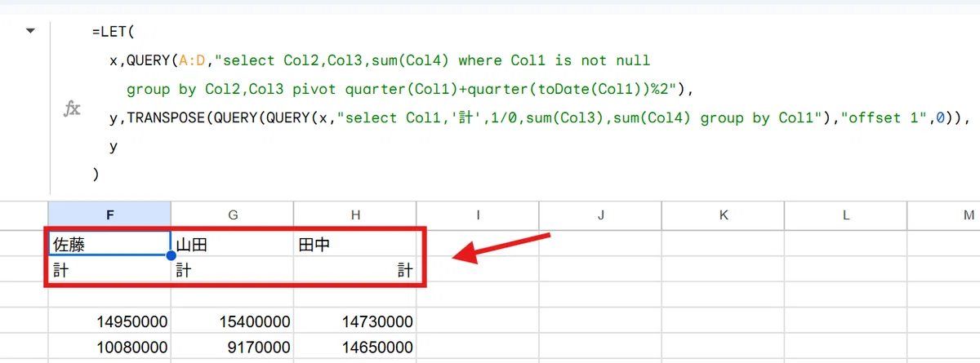Click the blue fill handle dot on cell F
980x363 pixels.
point(171,256)
